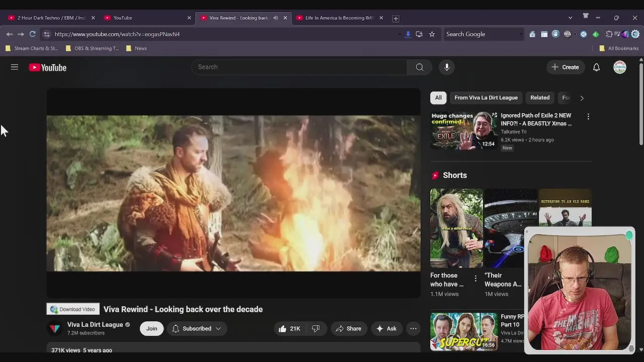644x362 pixels.
Task: Open the Search Google engine dropdown arrow
Action: [x=521, y=34]
